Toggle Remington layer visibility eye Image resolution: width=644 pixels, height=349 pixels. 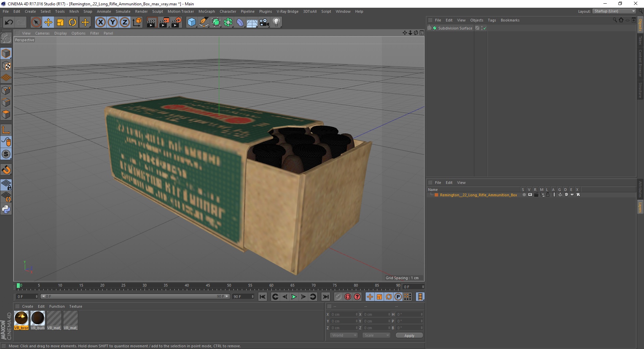[530, 195]
